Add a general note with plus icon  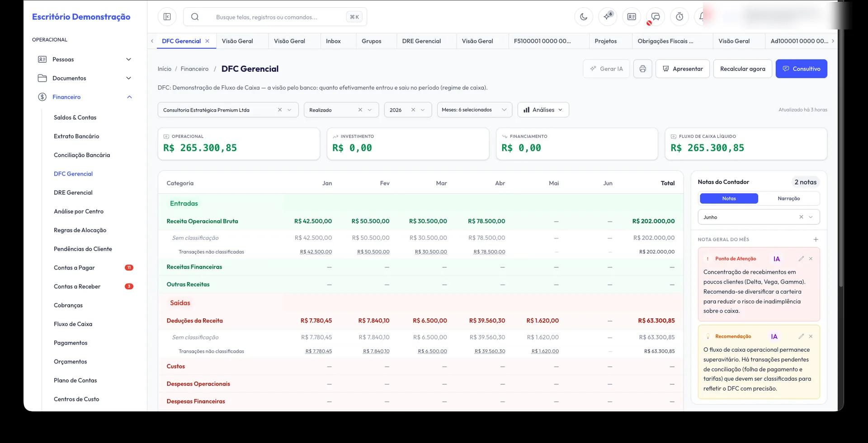pyautogui.click(x=816, y=239)
